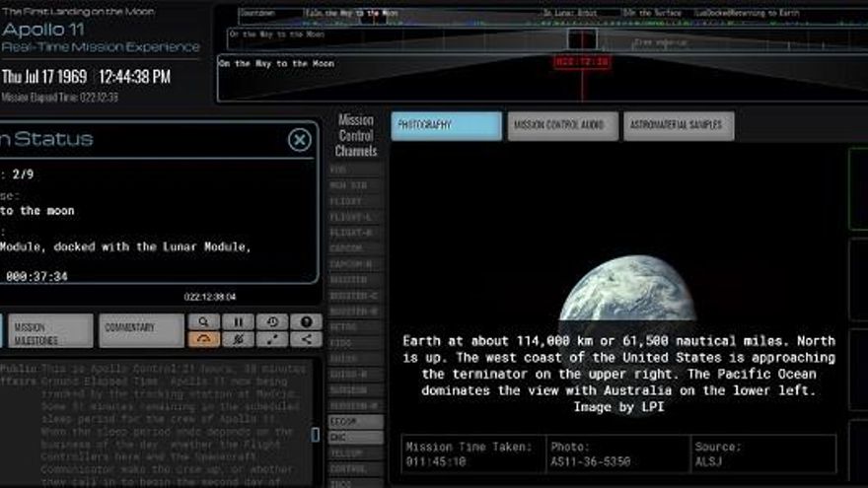
Task: Pause mission playback
Action: (x=238, y=321)
